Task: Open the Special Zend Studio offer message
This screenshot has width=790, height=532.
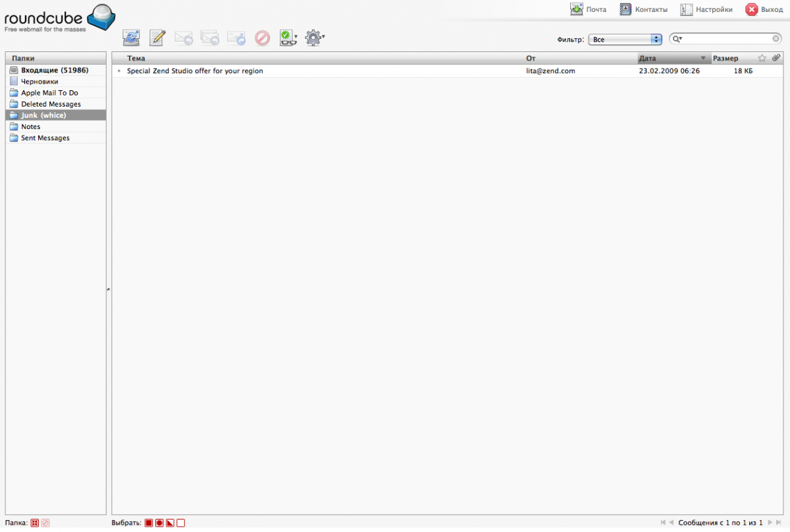Action: [x=195, y=71]
